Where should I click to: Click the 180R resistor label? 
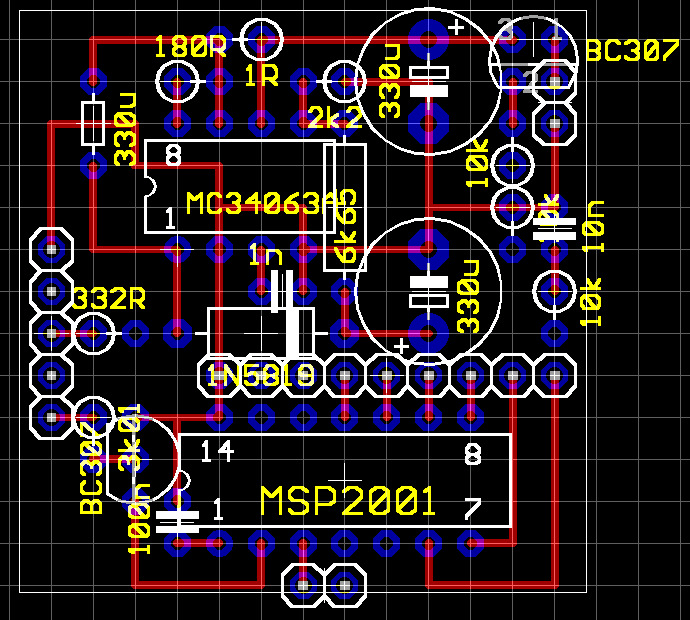point(190,46)
